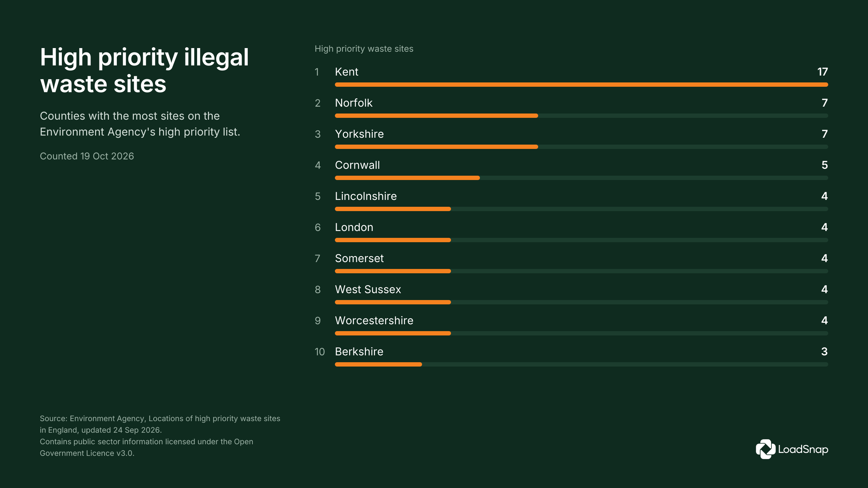
Task: Select the Norfolk county label
Action: 354,103
